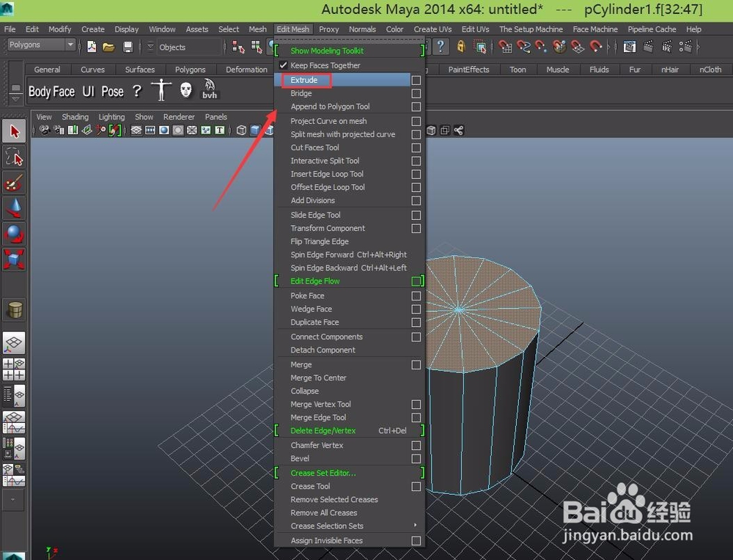Click the blue help question mark icon
The height and width of the screenshot is (560, 733).
click(441, 47)
